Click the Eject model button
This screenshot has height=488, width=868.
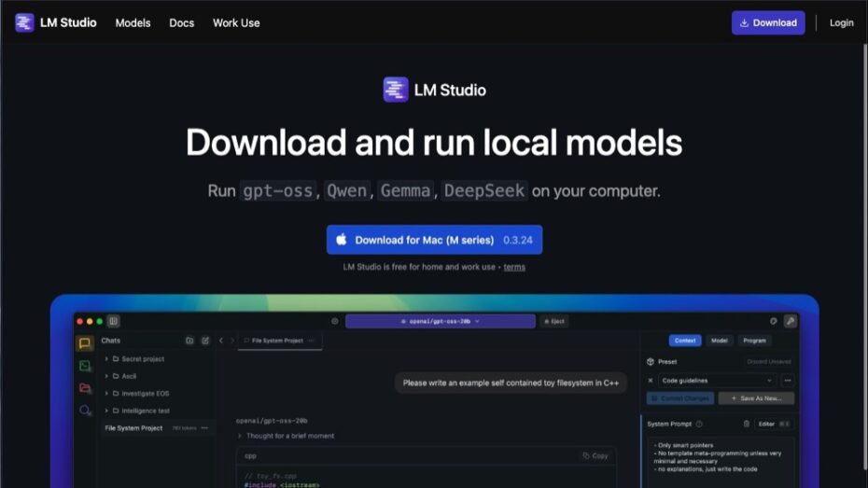tap(554, 321)
